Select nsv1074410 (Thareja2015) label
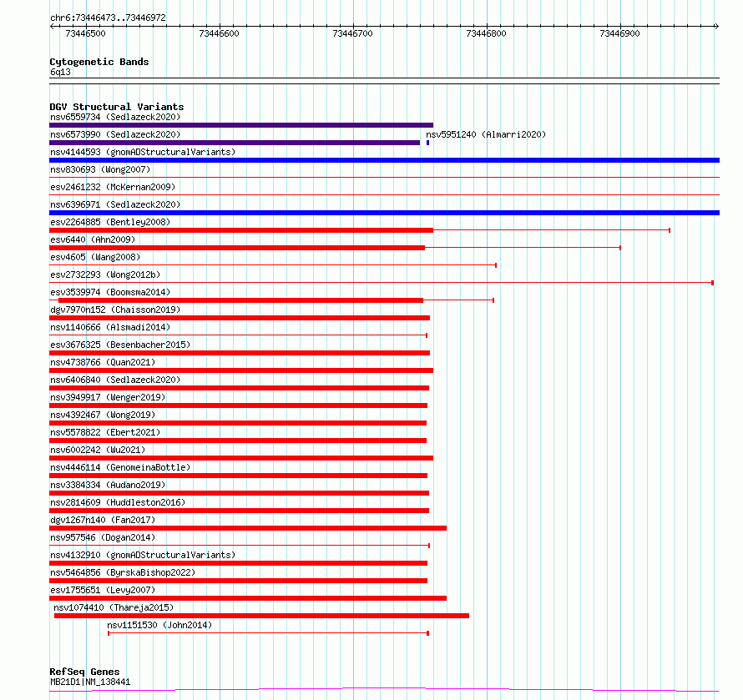This screenshot has height=700, width=743. [x=114, y=607]
